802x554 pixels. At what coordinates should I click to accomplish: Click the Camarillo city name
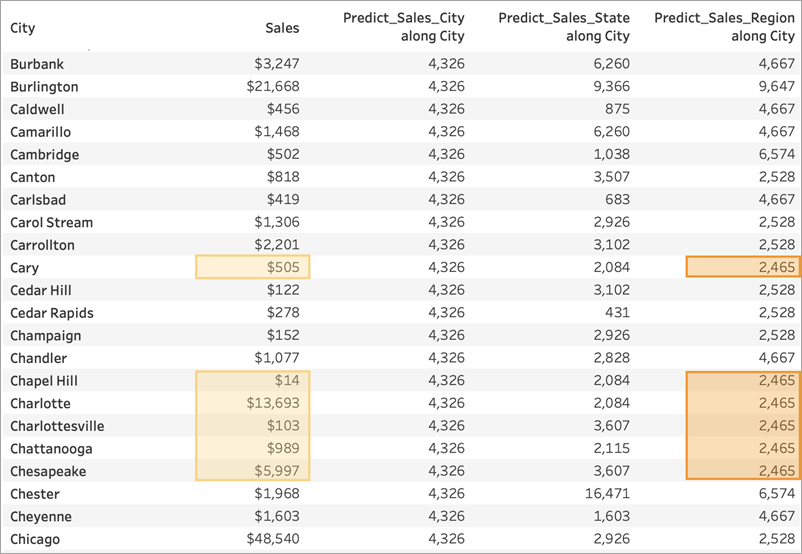[40, 132]
